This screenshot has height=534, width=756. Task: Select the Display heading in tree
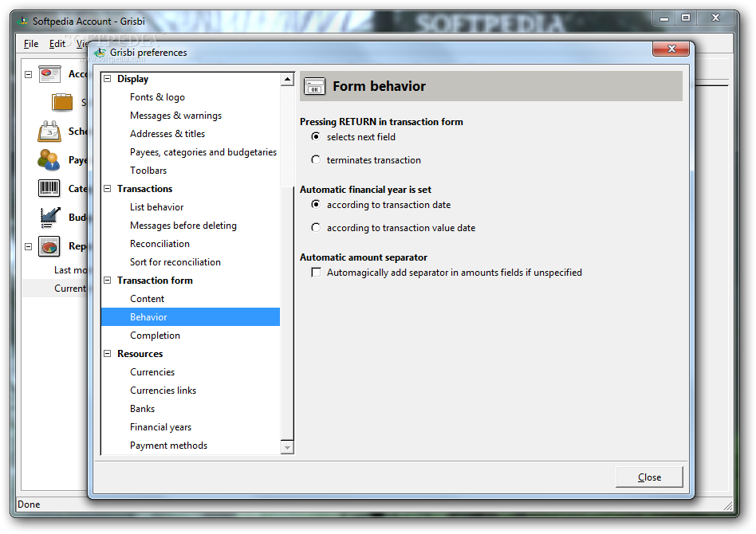pos(132,79)
